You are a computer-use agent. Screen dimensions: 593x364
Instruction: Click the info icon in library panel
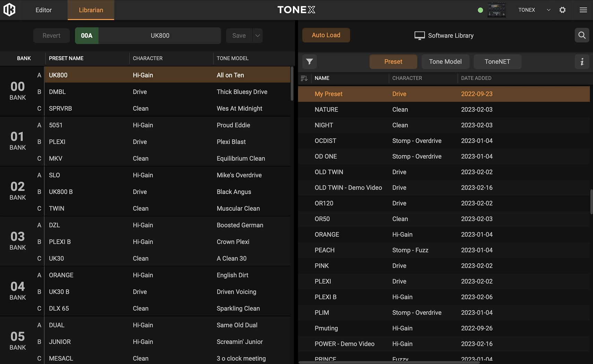(582, 62)
